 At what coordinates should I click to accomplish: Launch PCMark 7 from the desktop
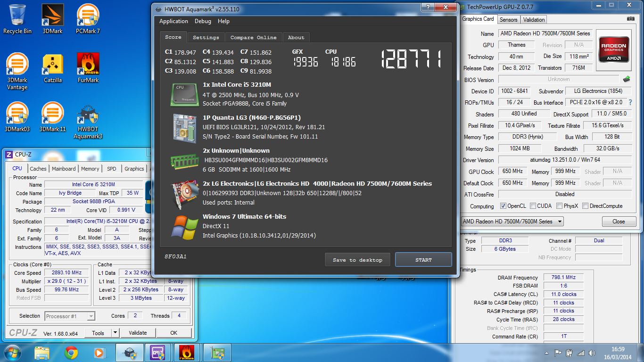(x=88, y=19)
